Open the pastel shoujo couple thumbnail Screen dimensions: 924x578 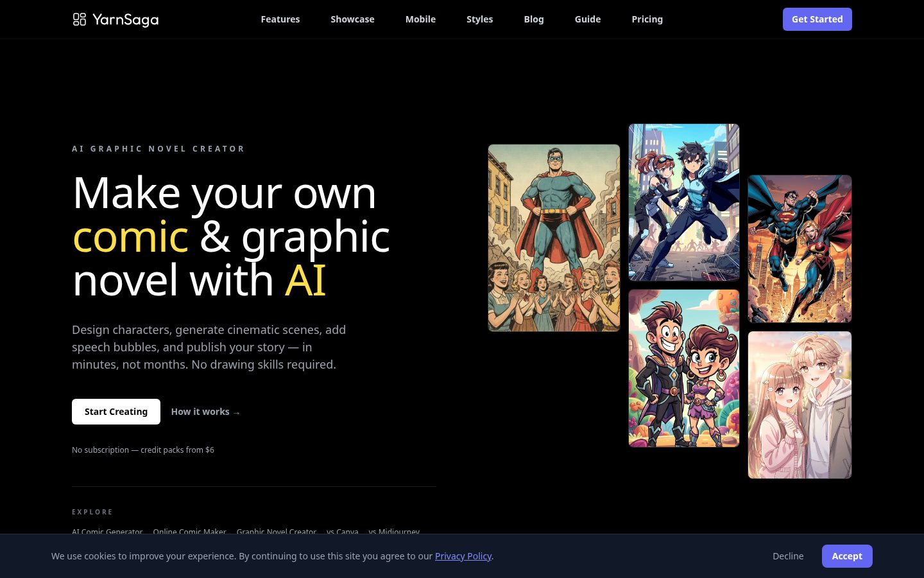[x=800, y=405]
